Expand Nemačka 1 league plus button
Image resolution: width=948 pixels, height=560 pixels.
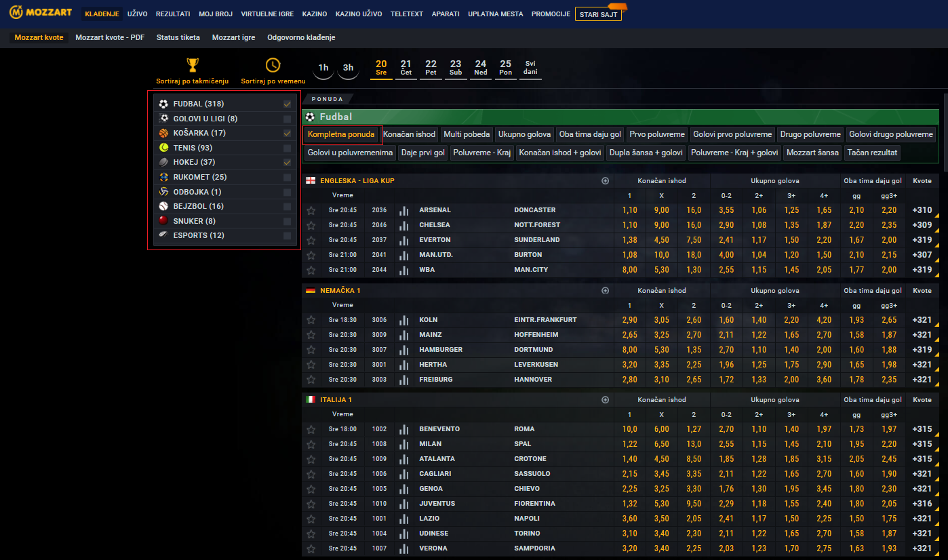606,291
